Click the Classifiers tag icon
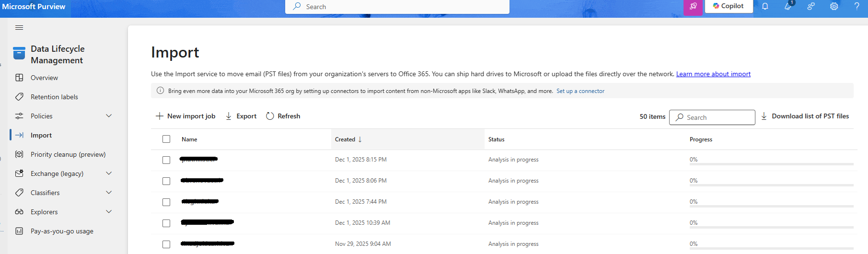This screenshot has height=254, width=868. pos(19,193)
